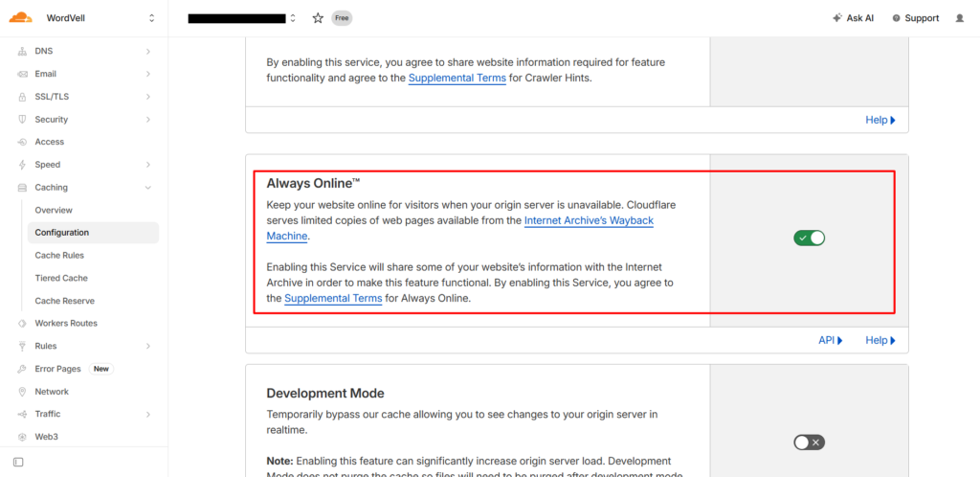Open Internet Archive's Wayback Machine link
The height and width of the screenshot is (477, 980).
coord(589,220)
